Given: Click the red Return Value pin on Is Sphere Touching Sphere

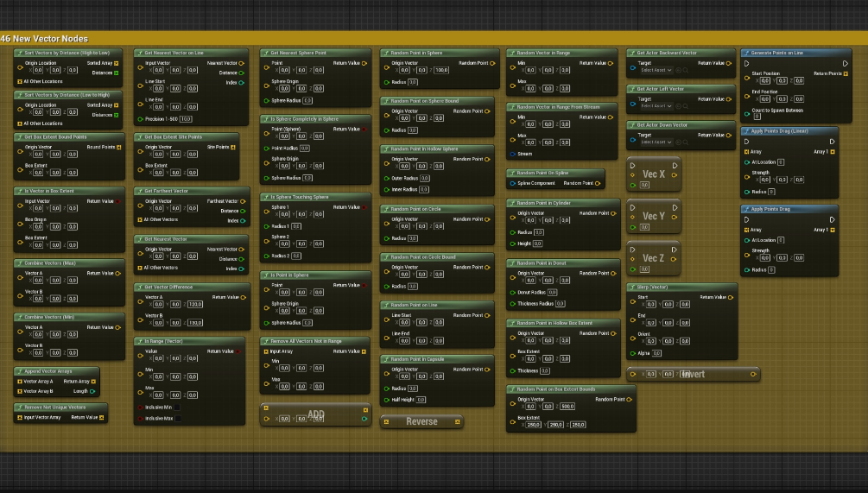Looking at the screenshot, I should (364, 207).
